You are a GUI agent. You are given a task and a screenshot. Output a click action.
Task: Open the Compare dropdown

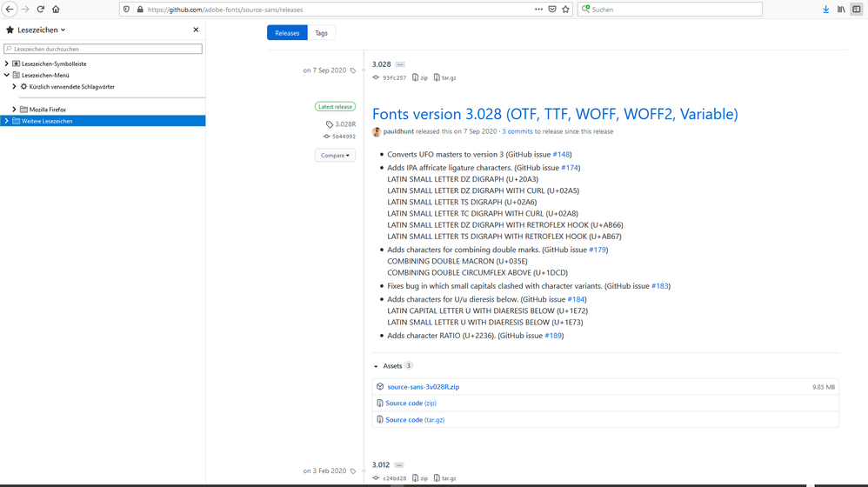(x=335, y=156)
